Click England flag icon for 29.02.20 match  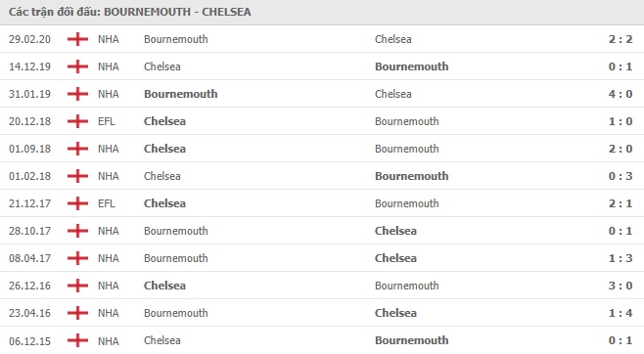click(77, 39)
